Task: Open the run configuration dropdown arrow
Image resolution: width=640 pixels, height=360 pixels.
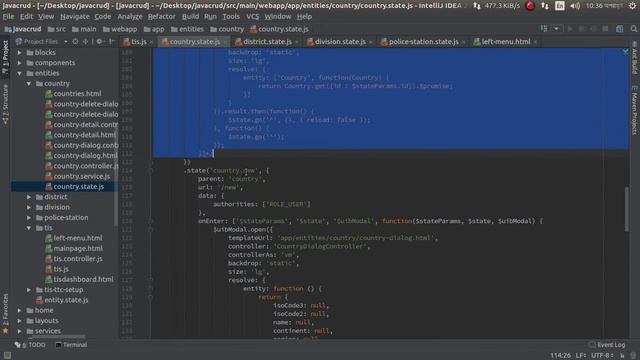Action: tap(556, 29)
